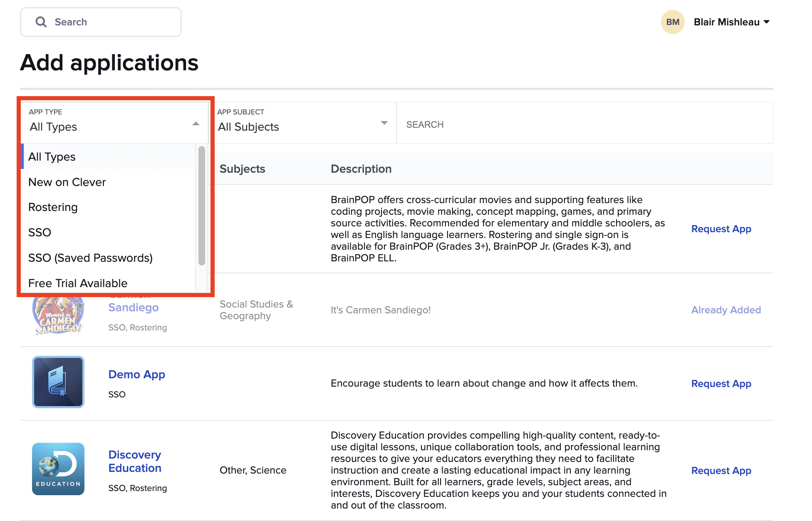Click the BM profile avatar
Image resolution: width=812 pixels, height=521 pixels.
(673, 22)
